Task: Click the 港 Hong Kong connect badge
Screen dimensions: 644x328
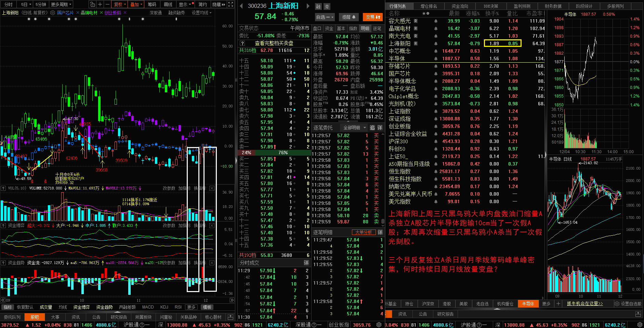Action: (327, 6)
